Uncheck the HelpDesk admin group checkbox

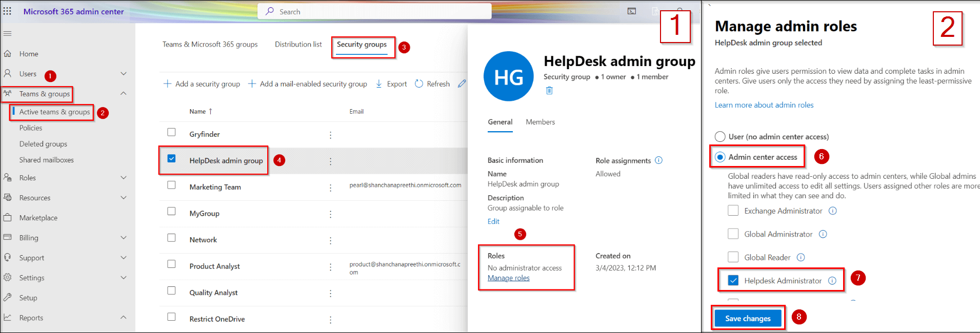coord(171,158)
